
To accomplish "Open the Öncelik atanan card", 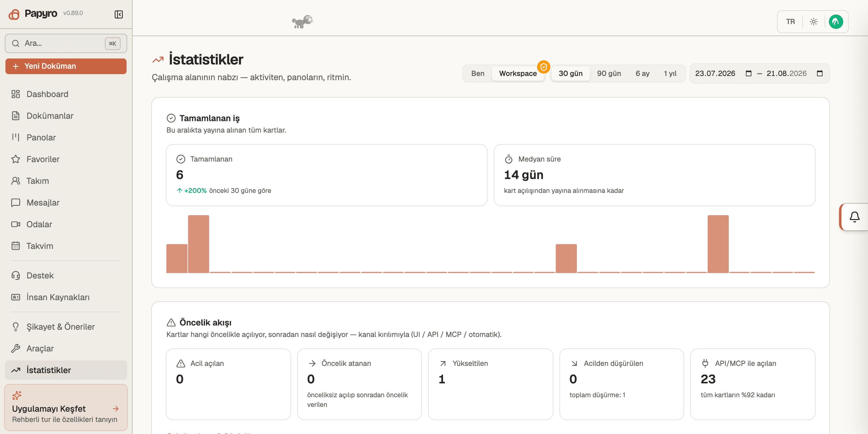I will (360, 384).
